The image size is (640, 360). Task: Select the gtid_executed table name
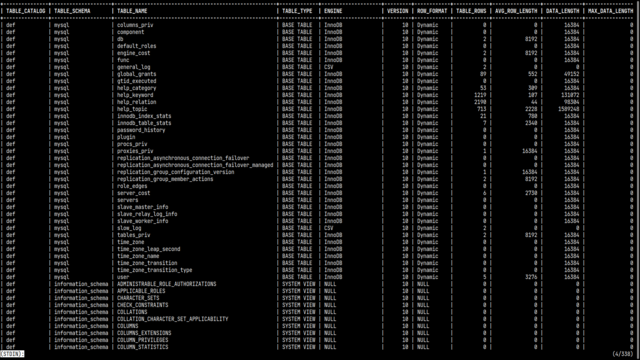137,81
